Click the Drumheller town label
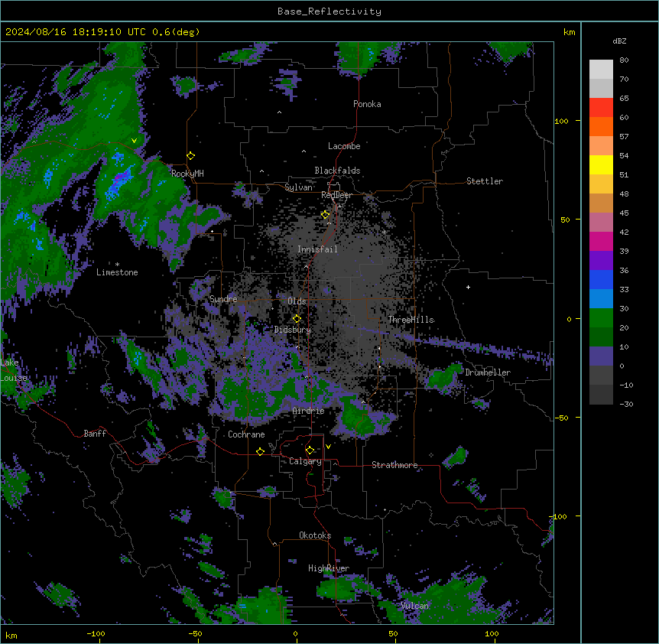Image resolution: width=659 pixels, height=644 pixels. (x=488, y=372)
